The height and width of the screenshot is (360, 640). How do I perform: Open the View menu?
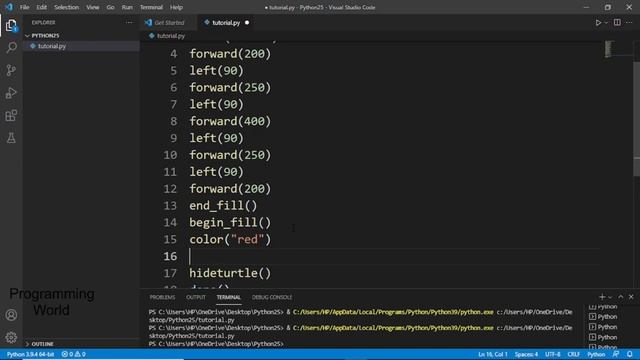(93, 7)
